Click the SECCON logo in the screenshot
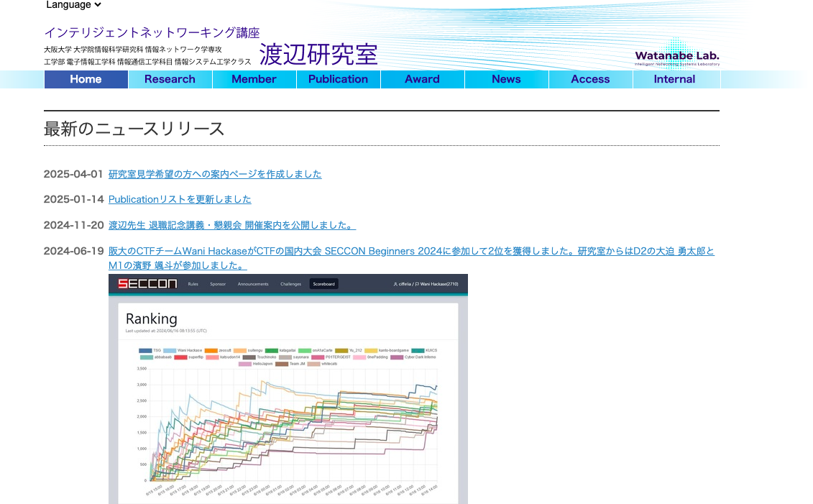The height and width of the screenshot is (504, 813). coord(147,284)
